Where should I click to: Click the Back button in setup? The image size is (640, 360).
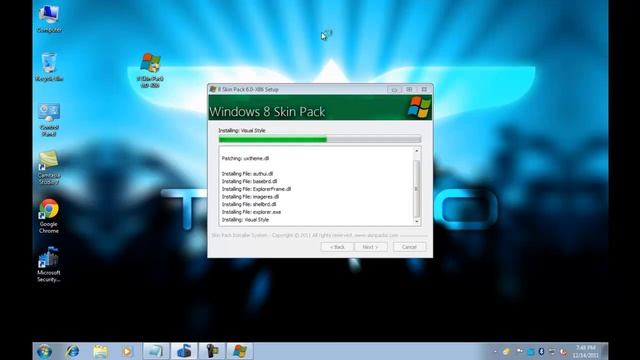(337, 247)
